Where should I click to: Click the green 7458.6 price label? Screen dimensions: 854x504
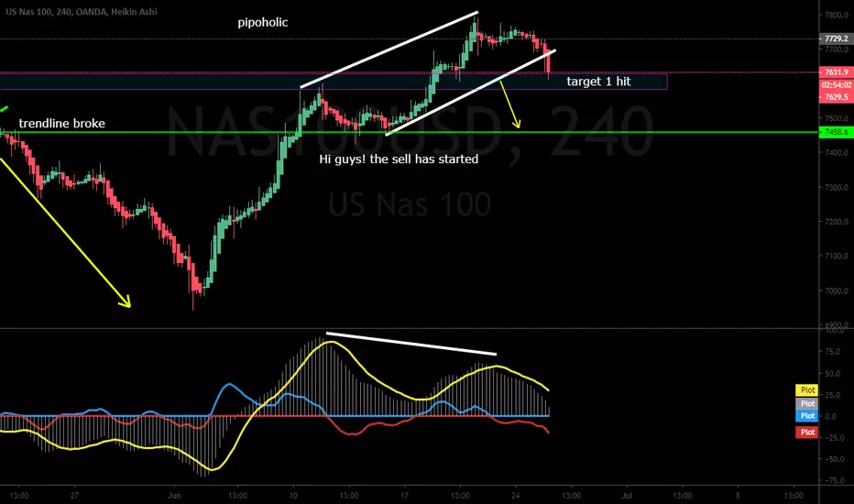coord(836,132)
